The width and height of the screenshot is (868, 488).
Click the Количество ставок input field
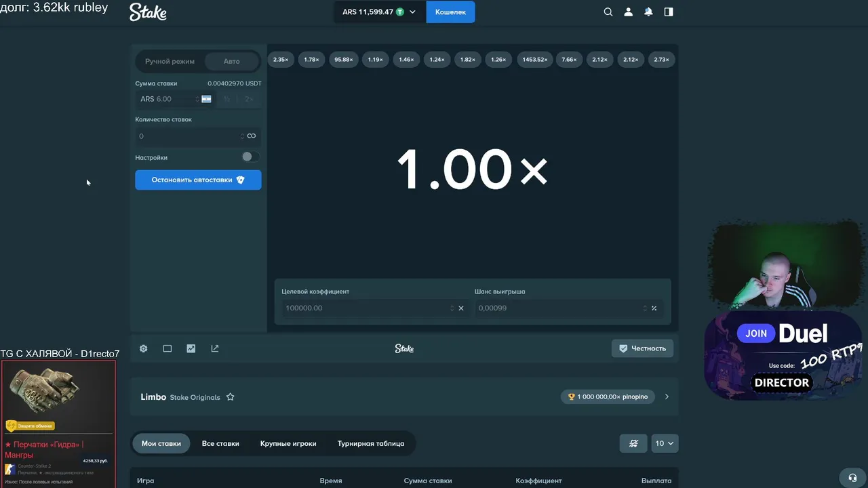[198, 136]
